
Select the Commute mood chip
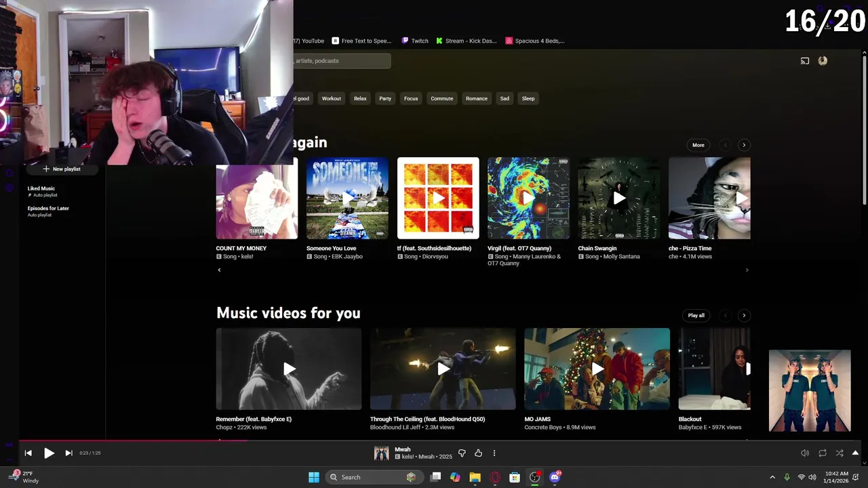pyautogui.click(x=442, y=98)
